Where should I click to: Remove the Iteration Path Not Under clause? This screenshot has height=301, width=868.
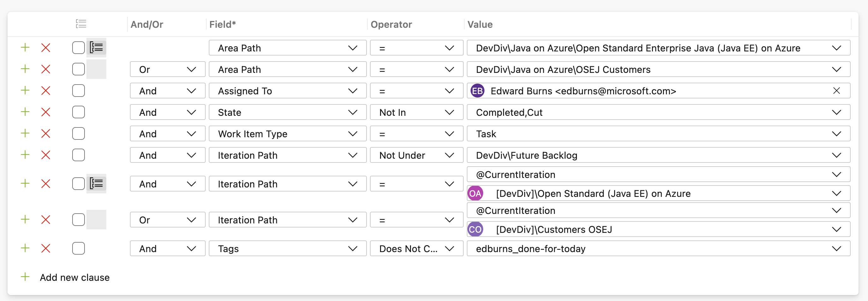tap(45, 155)
